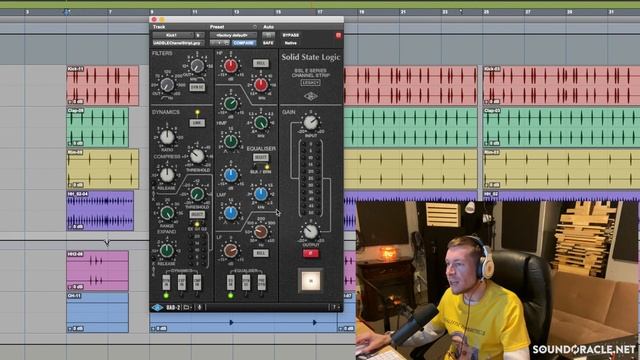Click the playhead marker in timeline ruler

pyautogui.click(x=66, y=12)
